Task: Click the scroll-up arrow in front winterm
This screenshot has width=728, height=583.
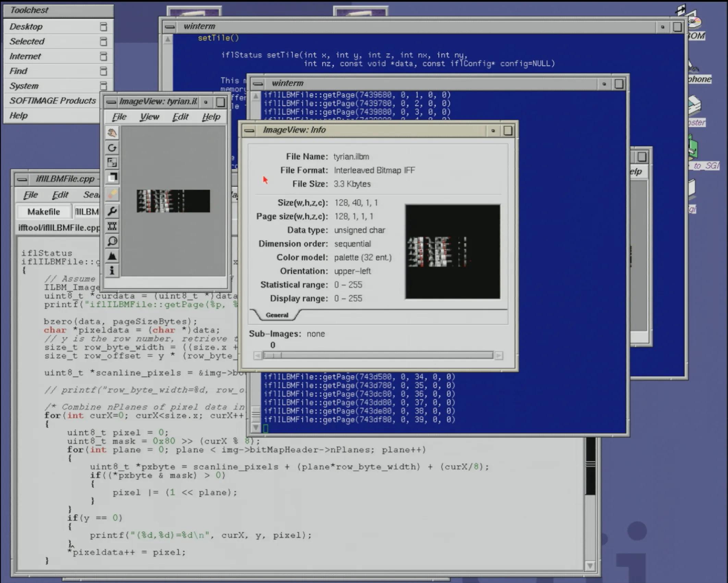Action: coord(256,96)
